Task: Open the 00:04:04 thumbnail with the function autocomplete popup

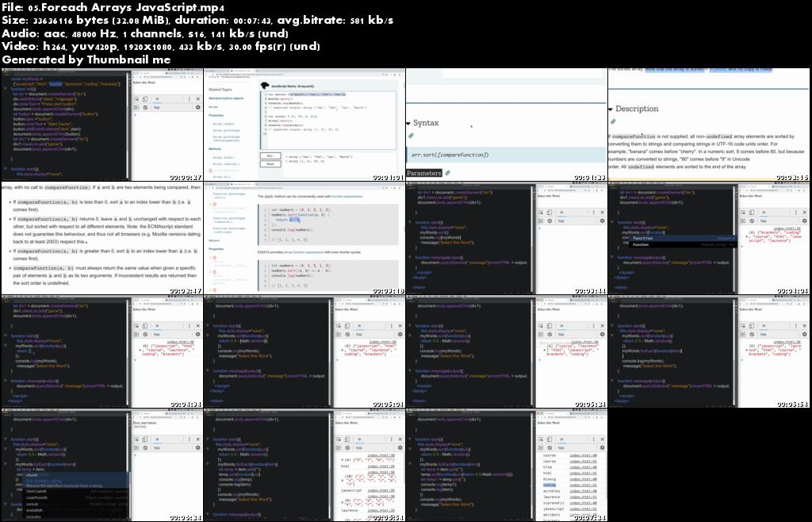Action: 709,238
